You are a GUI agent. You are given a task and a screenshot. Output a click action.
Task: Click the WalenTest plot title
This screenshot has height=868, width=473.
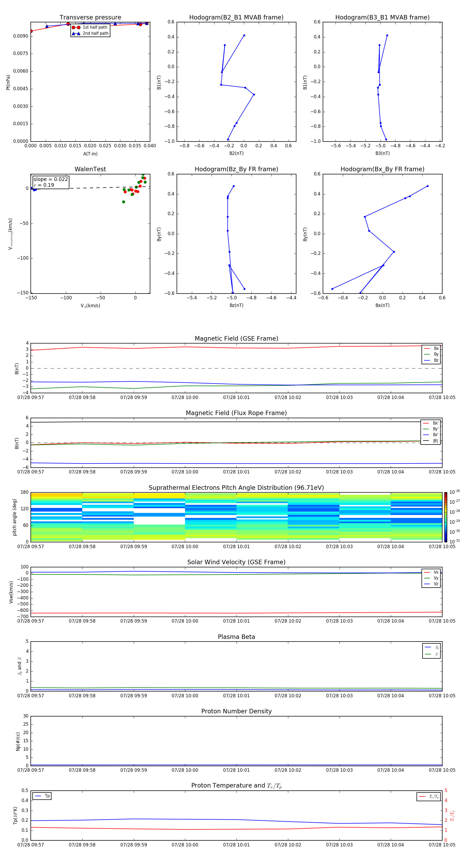pos(90,169)
